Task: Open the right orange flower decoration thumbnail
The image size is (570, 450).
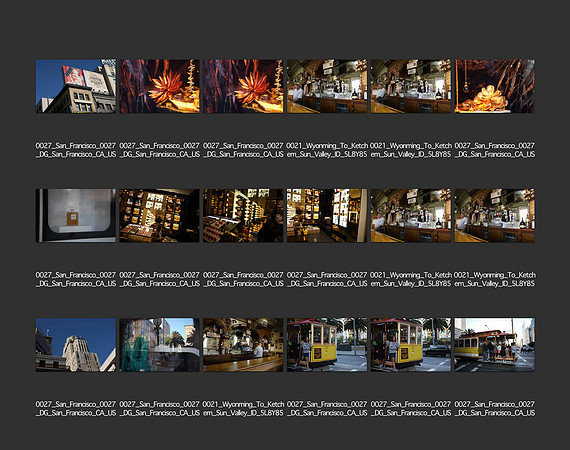Action: click(243, 86)
